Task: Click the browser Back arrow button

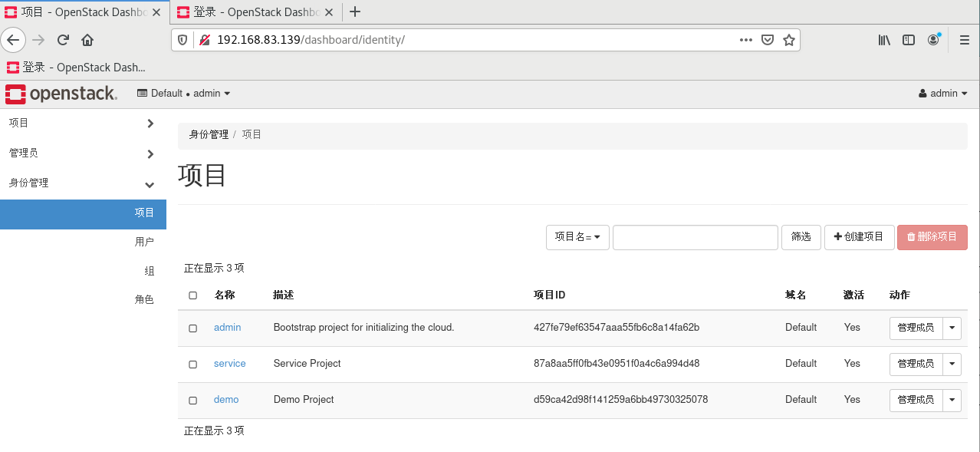Action: click(x=13, y=40)
